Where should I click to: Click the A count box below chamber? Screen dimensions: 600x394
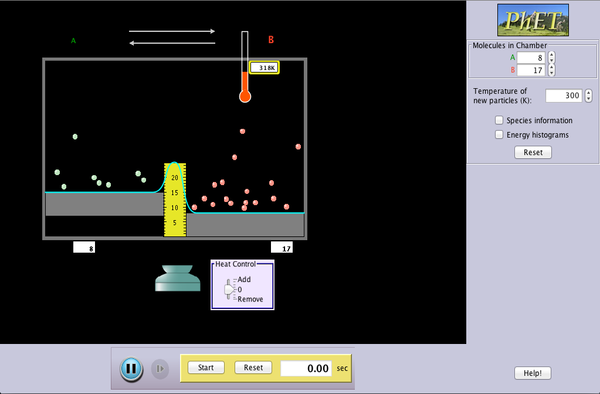(x=84, y=247)
